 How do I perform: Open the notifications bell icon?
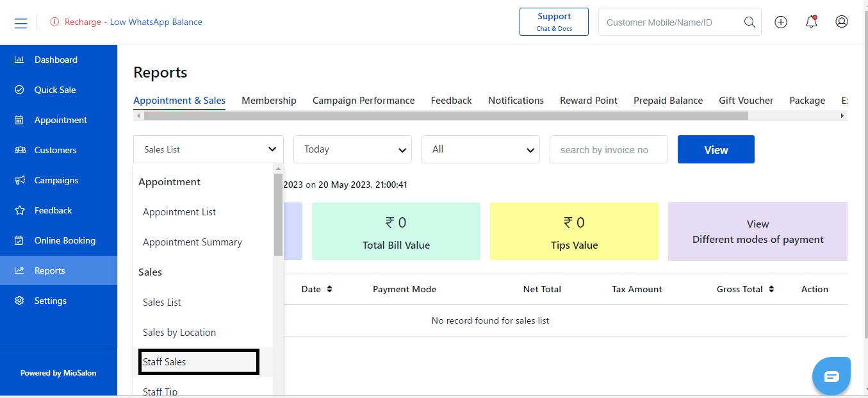pos(811,22)
